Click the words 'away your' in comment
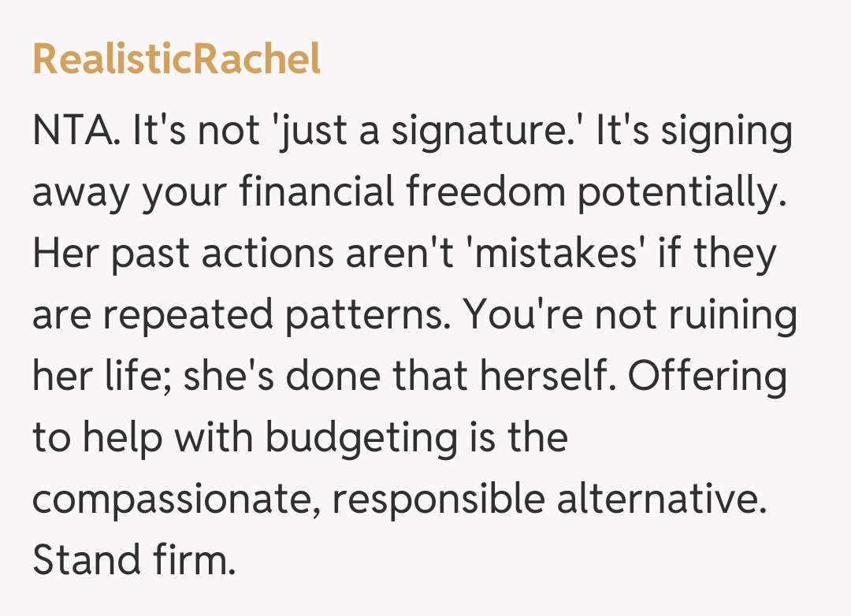This screenshot has height=616, width=851. point(129,192)
